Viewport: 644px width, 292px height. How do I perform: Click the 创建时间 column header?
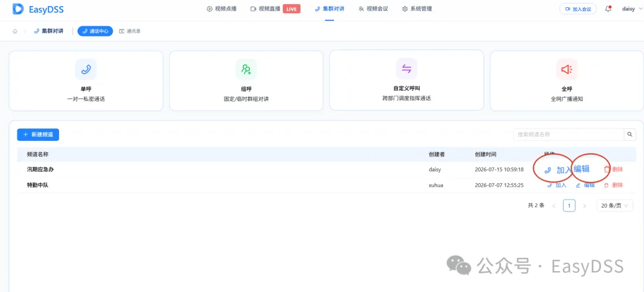485,154
